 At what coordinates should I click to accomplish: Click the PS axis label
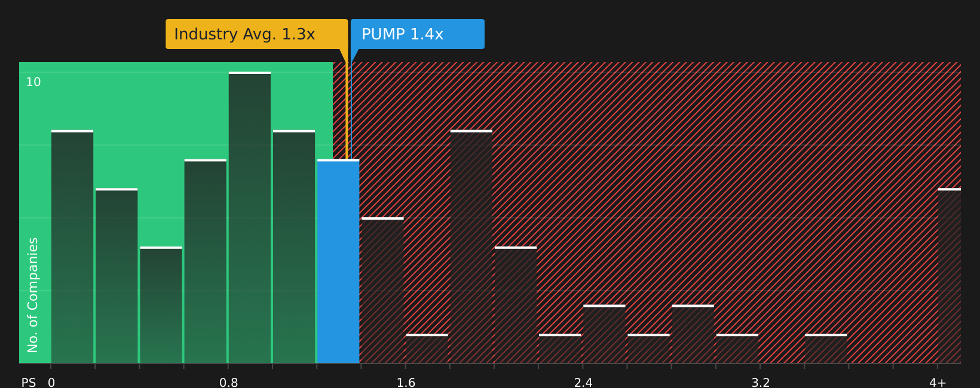(x=29, y=383)
